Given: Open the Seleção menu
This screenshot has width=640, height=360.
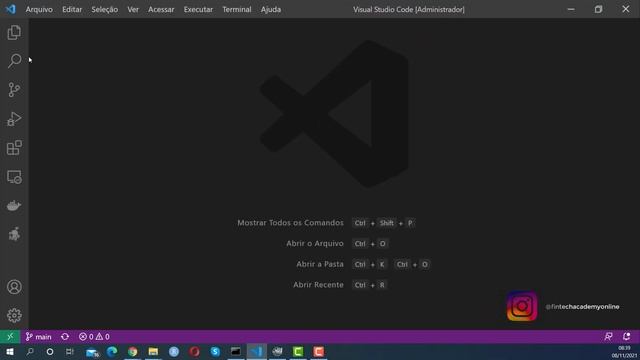Looking at the screenshot, I should [x=104, y=9].
